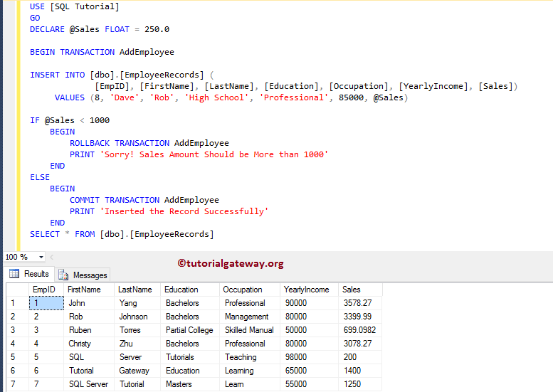553x392 pixels.
Task: Click the tutorialgateway.org watermark text
Action: point(231,263)
